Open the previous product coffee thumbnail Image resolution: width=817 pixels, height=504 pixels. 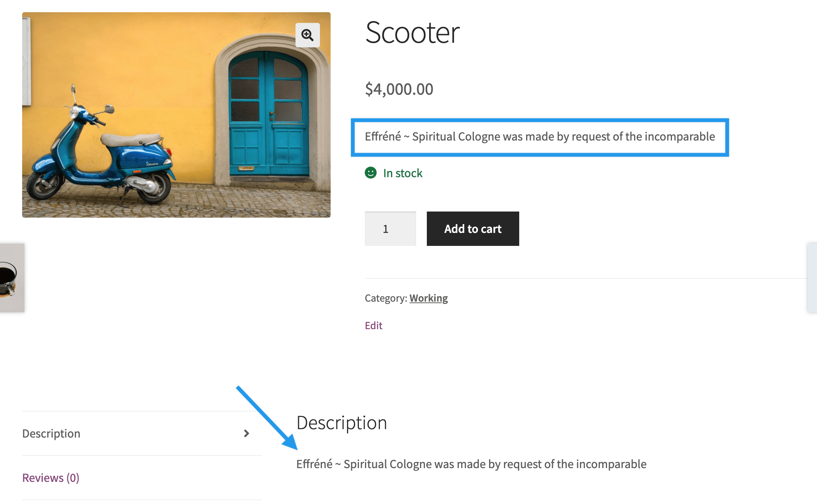11,278
